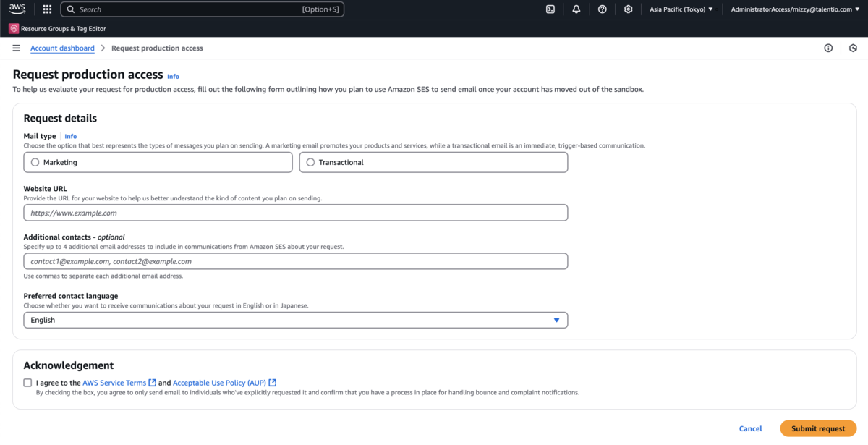
Task: Open the sidebar navigation menu
Action: (16, 48)
